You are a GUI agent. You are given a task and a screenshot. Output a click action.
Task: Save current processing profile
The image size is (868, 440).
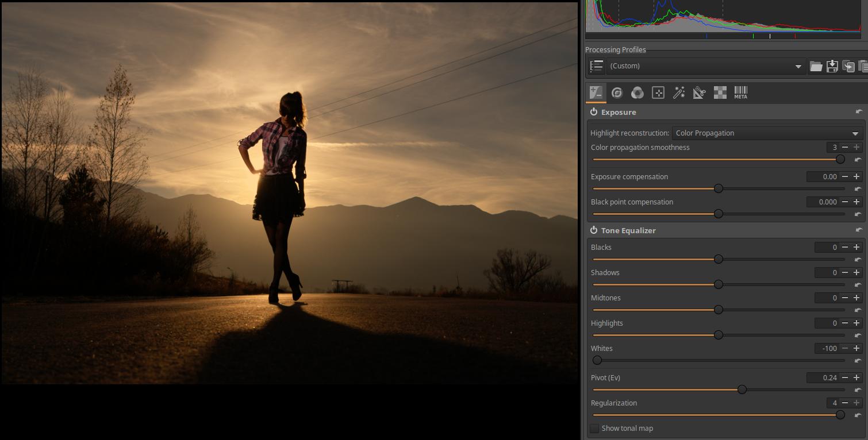[832, 66]
